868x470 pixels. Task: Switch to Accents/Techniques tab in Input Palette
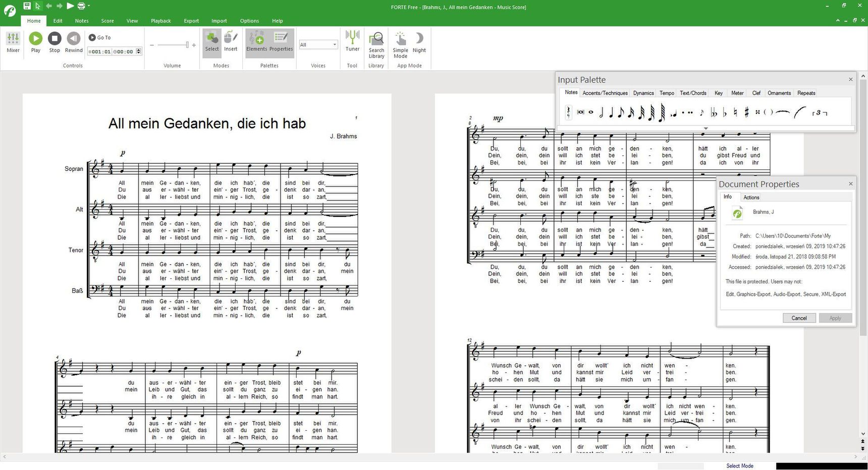click(x=605, y=93)
